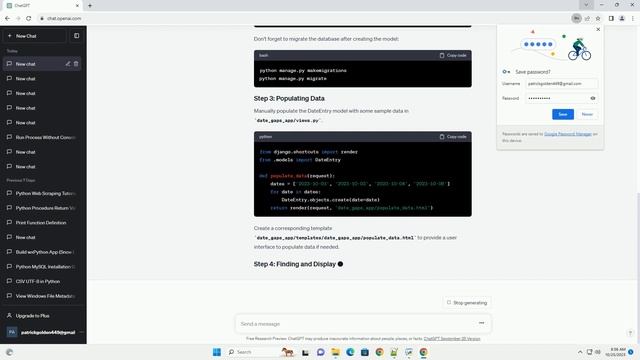640x360 pixels.
Task: Open the help question mark icon
Action: point(630,333)
